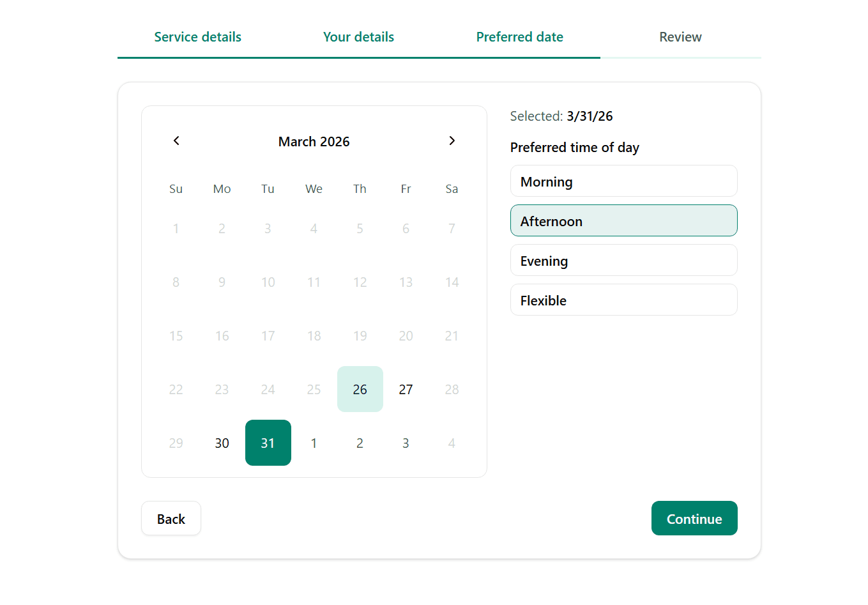Click the Back button
The height and width of the screenshot is (605, 868).
[x=171, y=518]
